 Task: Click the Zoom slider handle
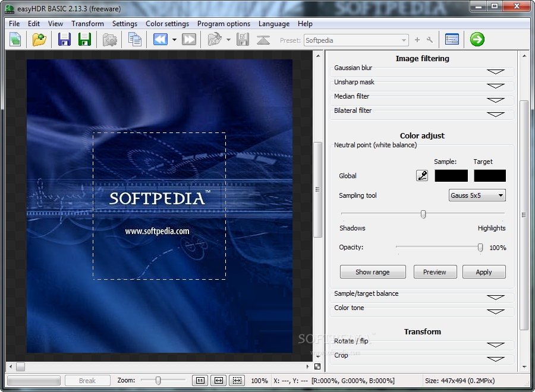[x=158, y=380]
